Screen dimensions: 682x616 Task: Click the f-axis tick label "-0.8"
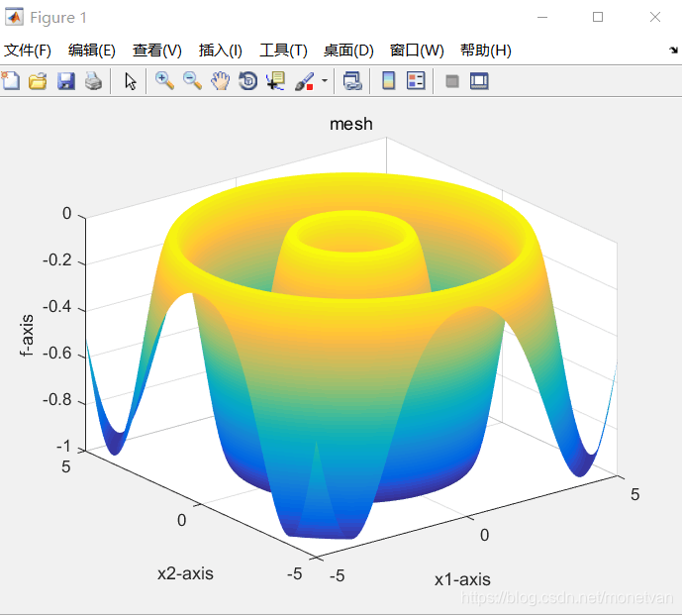(x=57, y=399)
